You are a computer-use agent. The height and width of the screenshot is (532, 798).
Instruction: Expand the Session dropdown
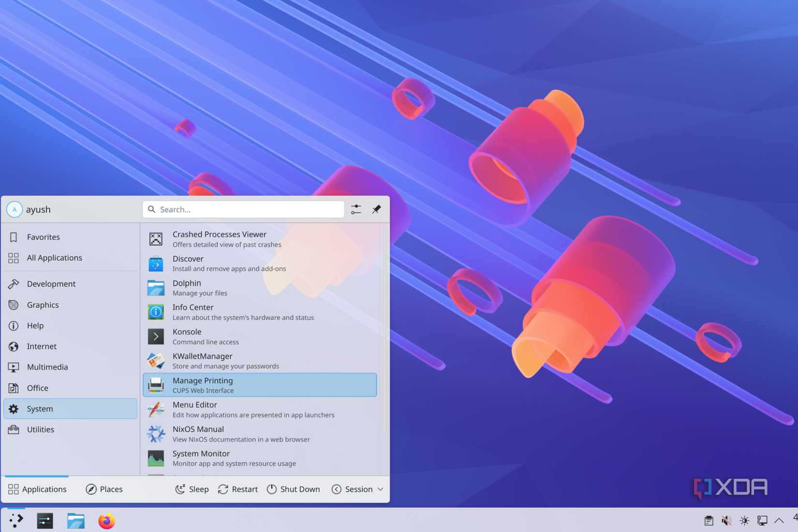tap(357, 489)
